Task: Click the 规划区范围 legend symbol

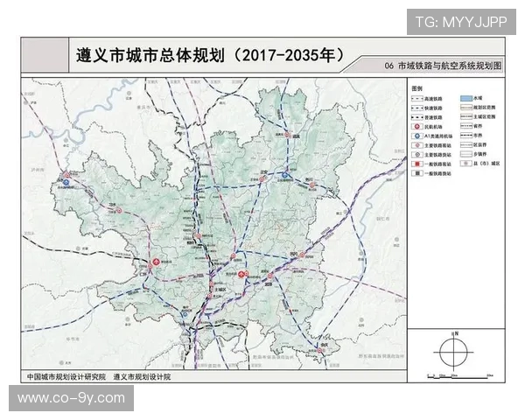Action: coord(466,108)
